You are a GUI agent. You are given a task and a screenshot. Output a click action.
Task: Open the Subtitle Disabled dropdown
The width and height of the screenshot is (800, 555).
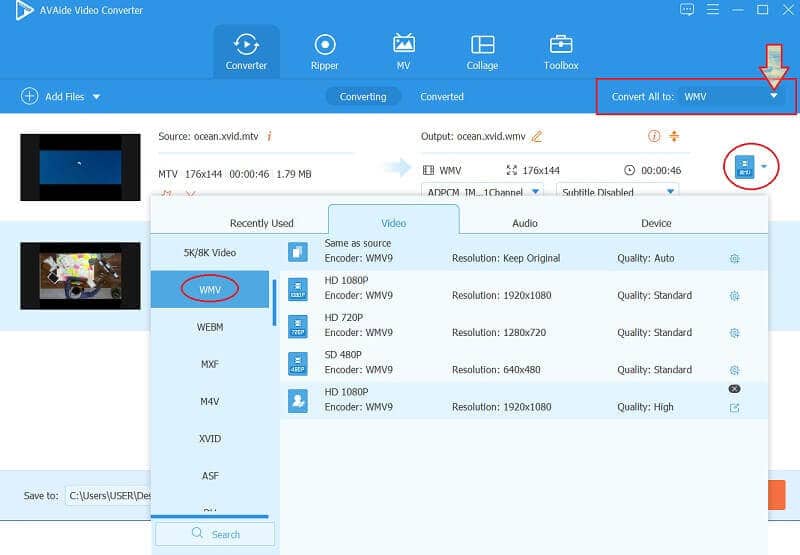pos(617,191)
